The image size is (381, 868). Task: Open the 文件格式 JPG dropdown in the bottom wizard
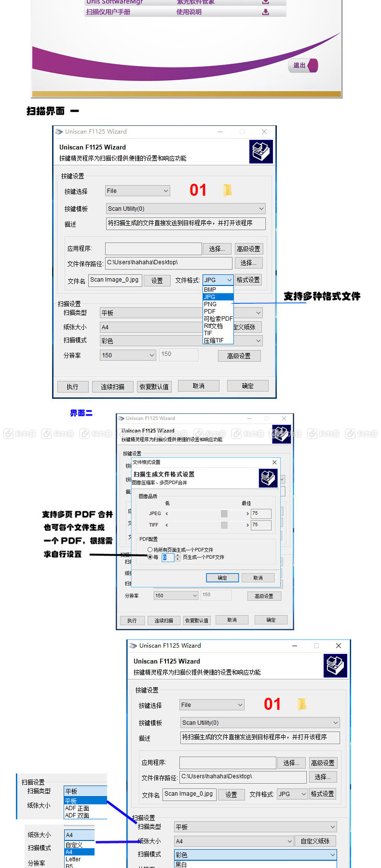click(292, 794)
